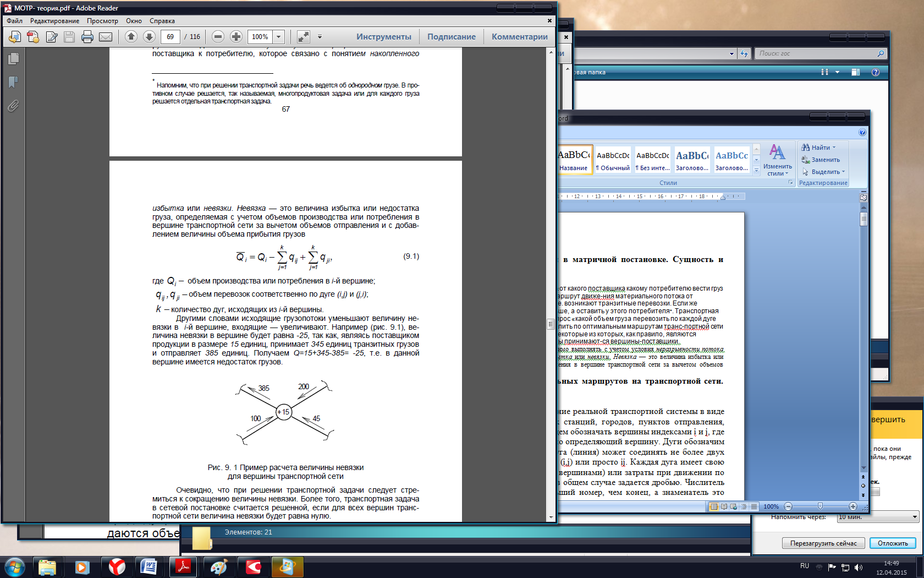Open the bookmarks side panel
The height and width of the screenshot is (578, 924).
[x=14, y=82]
